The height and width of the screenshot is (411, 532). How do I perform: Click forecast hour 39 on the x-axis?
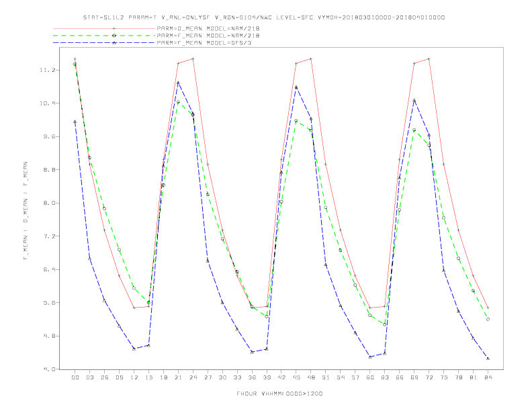pos(267,377)
